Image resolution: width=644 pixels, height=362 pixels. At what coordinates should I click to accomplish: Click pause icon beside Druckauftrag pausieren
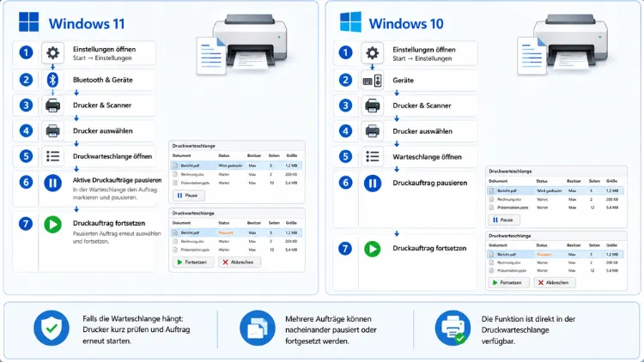(373, 184)
